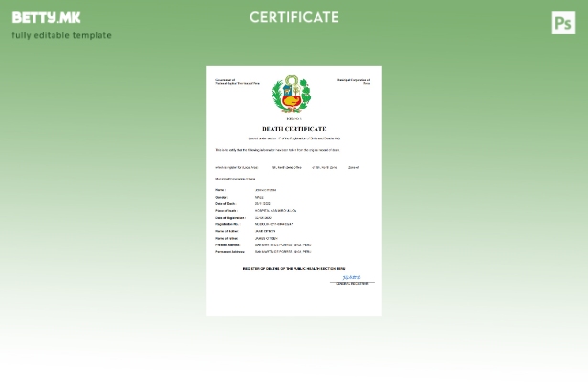This screenshot has width=588, height=382.
Task: Click the Photoshop Ps icon
Action: click(563, 23)
